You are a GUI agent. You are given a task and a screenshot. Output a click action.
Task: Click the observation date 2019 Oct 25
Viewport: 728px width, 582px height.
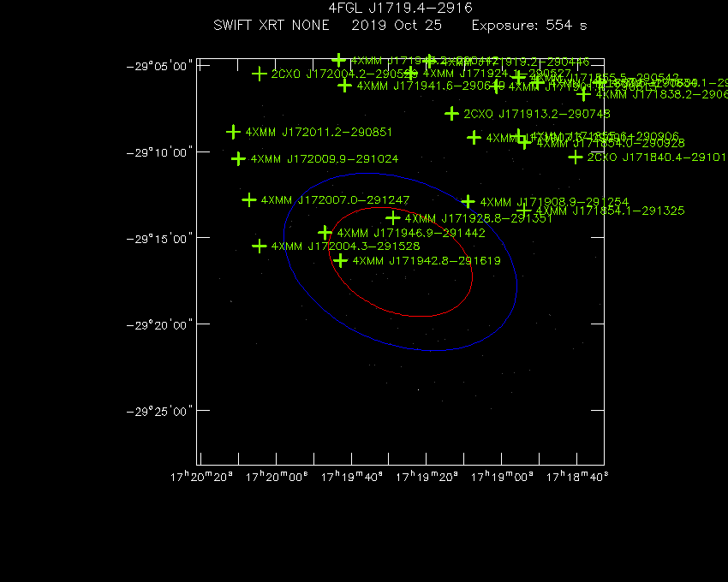pyautogui.click(x=397, y=25)
